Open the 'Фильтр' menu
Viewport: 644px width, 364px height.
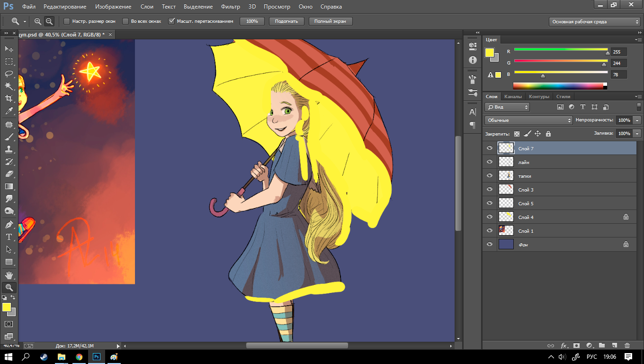(231, 7)
